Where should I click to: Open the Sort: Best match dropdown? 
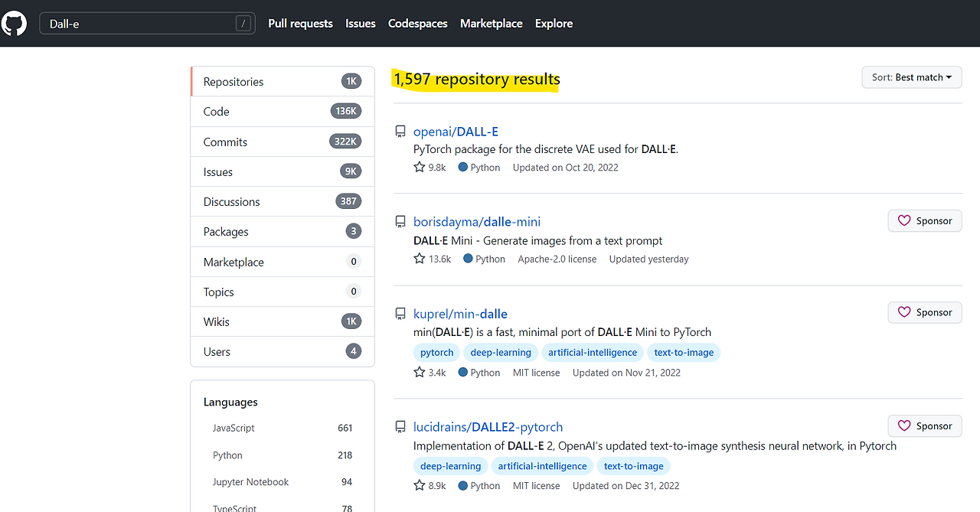click(x=911, y=77)
